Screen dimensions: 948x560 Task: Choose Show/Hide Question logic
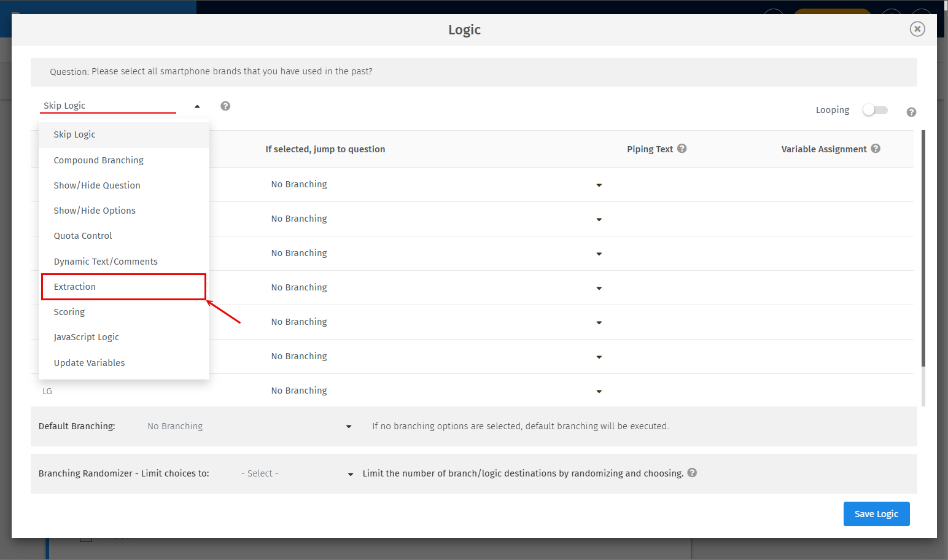click(x=97, y=185)
